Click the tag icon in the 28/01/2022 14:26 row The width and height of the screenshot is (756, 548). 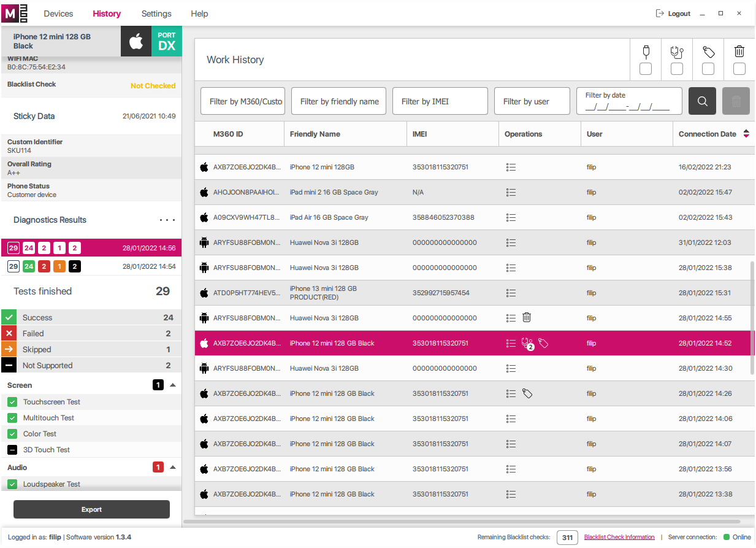pos(527,393)
